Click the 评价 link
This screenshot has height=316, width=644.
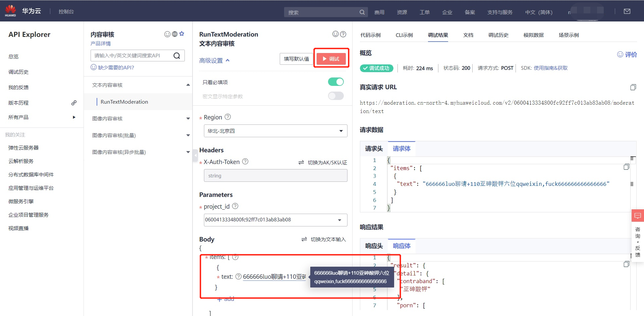pos(627,54)
